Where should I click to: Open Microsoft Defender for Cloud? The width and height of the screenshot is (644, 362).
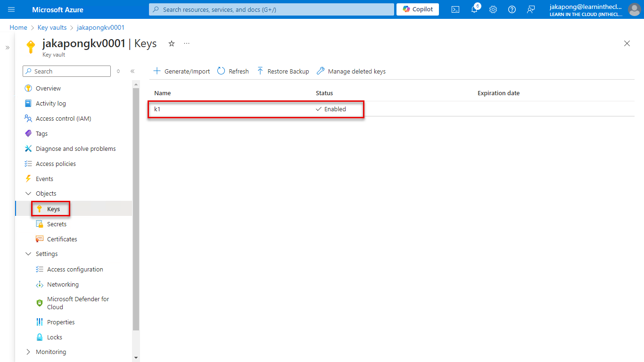78,303
